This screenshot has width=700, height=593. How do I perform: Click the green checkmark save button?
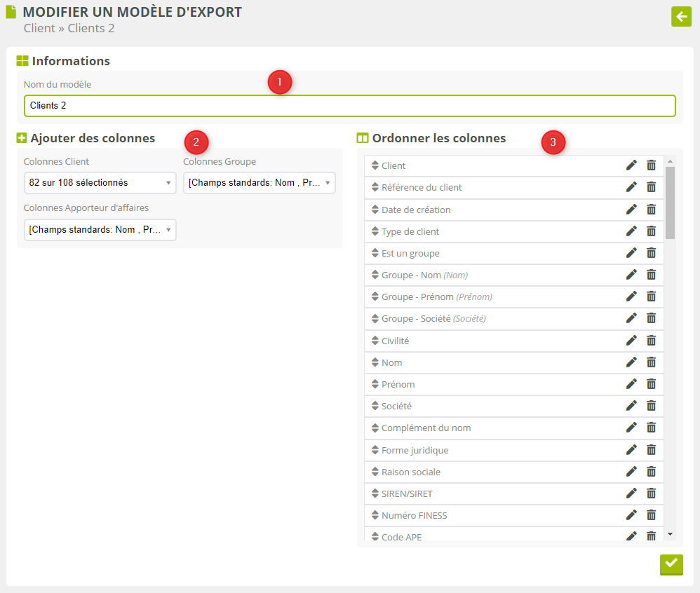[x=671, y=564]
